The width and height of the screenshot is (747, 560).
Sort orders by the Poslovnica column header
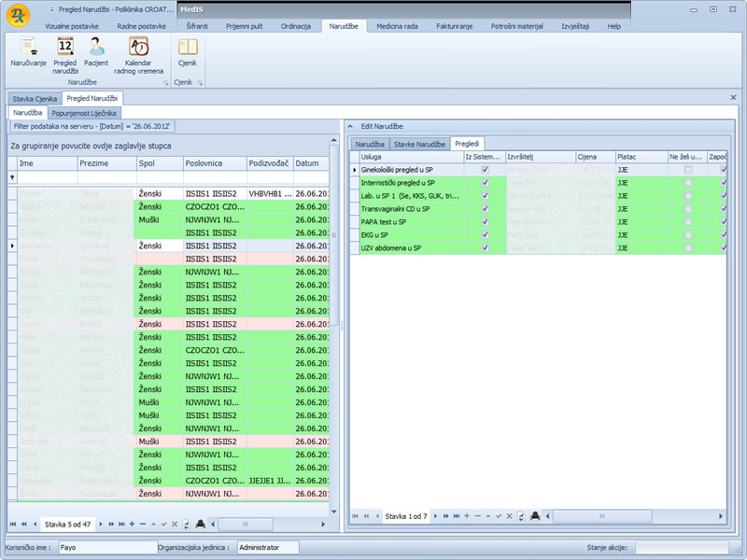(215, 163)
